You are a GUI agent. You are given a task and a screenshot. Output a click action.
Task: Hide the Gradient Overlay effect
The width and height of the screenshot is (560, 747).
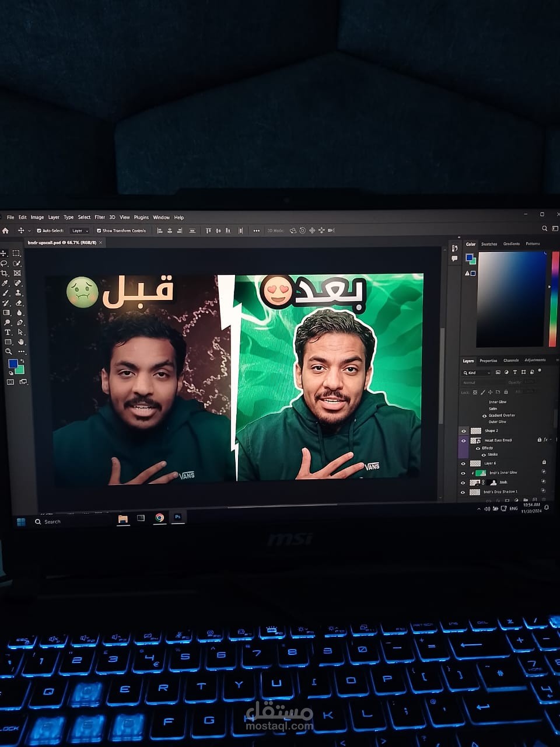484,416
